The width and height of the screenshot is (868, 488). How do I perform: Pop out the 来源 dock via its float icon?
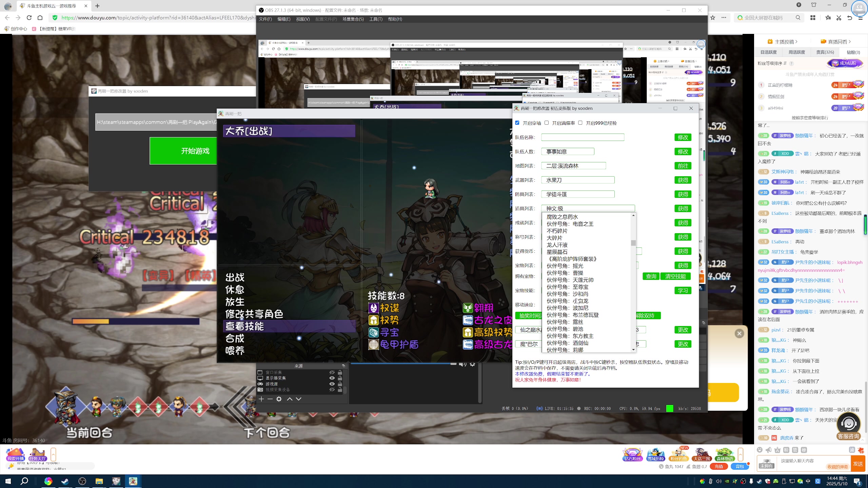pyautogui.click(x=343, y=366)
